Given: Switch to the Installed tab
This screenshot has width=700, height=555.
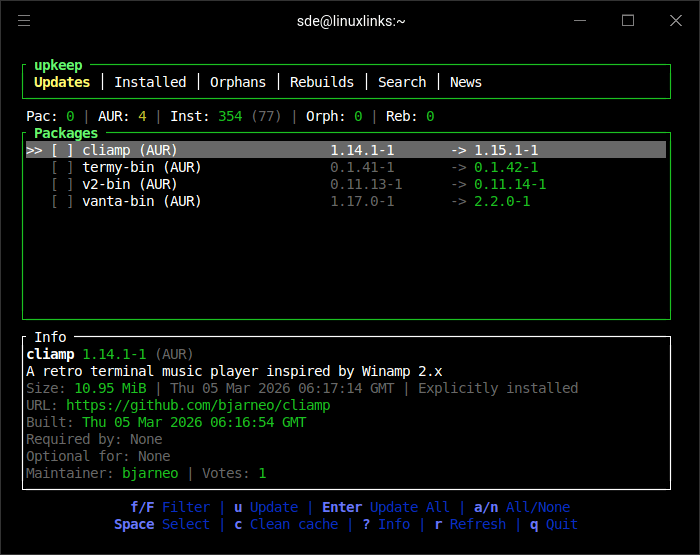Looking at the screenshot, I should pos(150,82).
